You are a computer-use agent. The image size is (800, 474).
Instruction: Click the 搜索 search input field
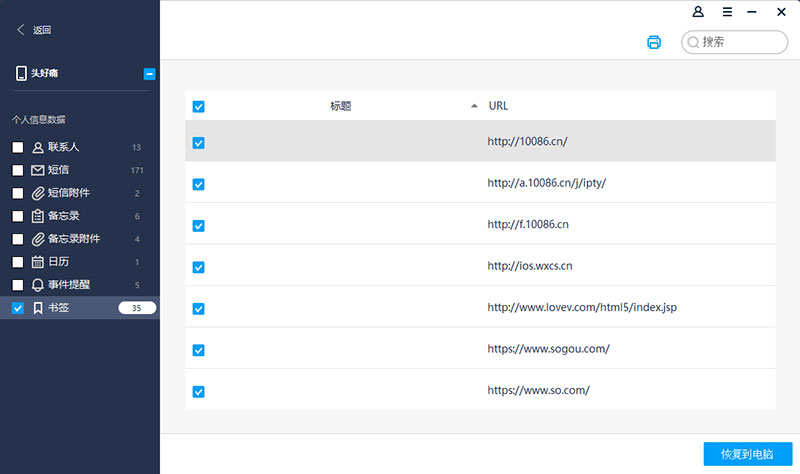coord(742,42)
